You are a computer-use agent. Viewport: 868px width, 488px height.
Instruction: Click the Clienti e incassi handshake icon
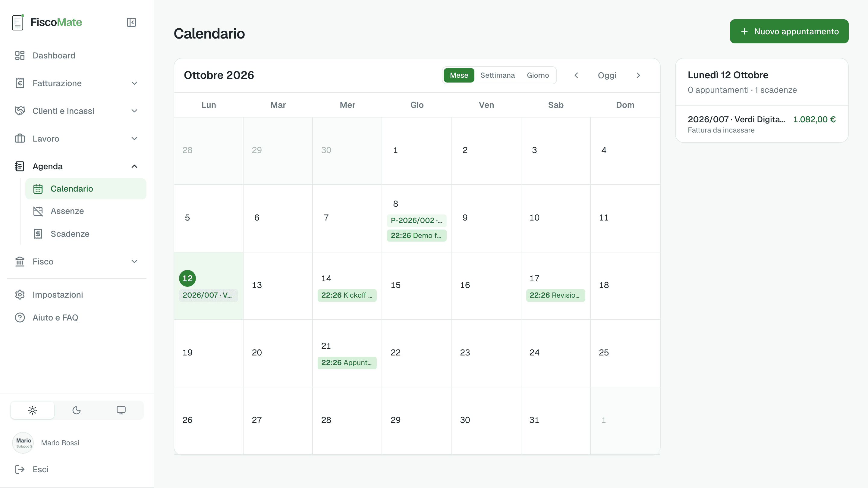coord(20,111)
